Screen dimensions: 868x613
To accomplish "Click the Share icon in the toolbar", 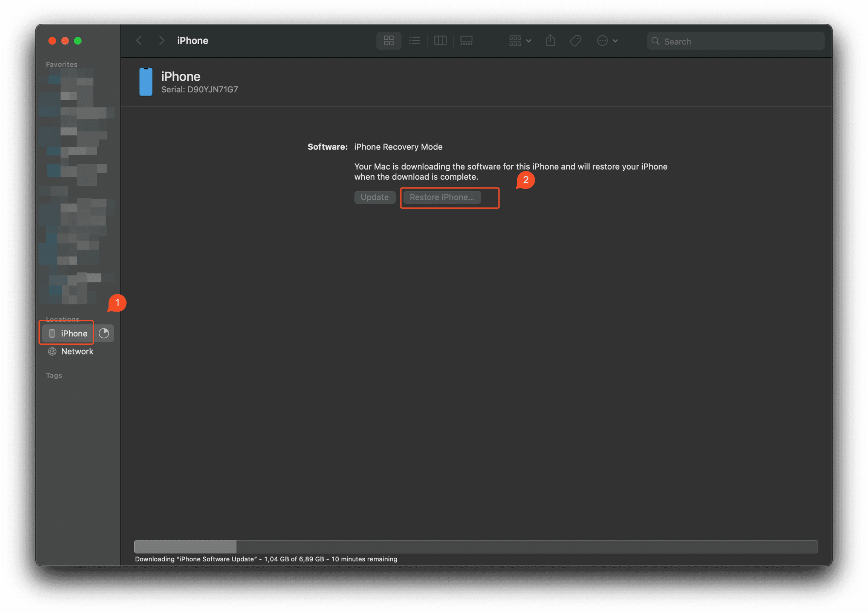I will [550, 40].
